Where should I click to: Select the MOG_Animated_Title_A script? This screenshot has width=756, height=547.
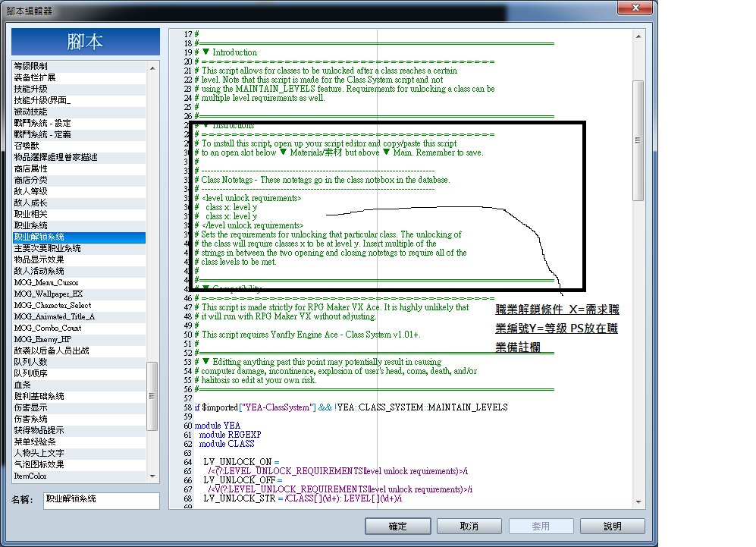click(x=79, y=316)
